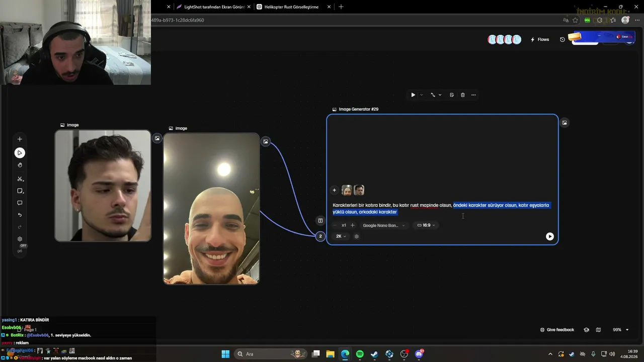Open Steam from the taskbar
Viewport: 644px width, 362px height.
coord(374,354)
